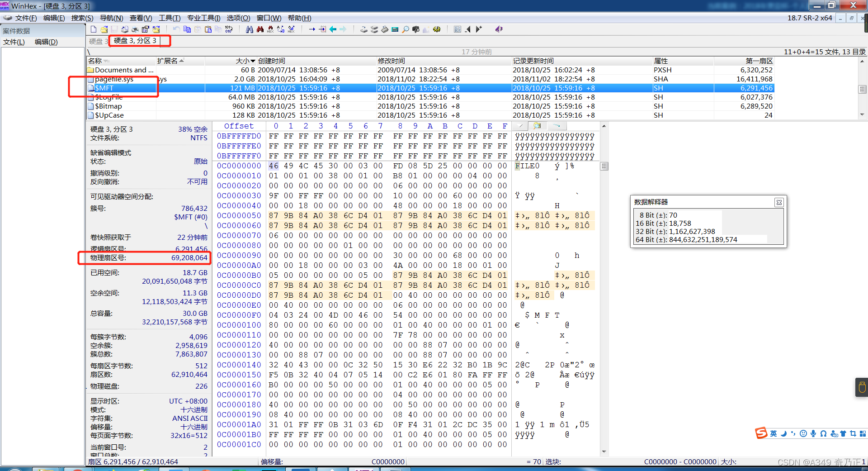
Task: Click the Replace Text A-to-B icon
Action: click(280, 29)
